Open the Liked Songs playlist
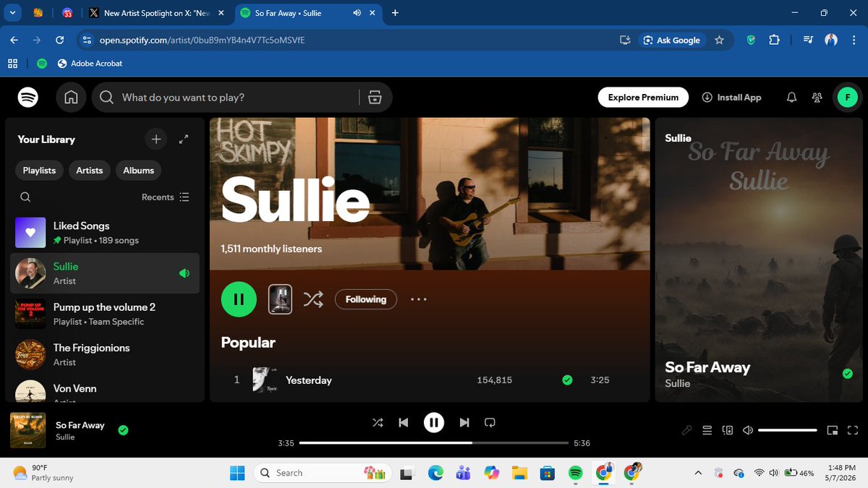Screen dimensions: 868x488 [105, 233]
